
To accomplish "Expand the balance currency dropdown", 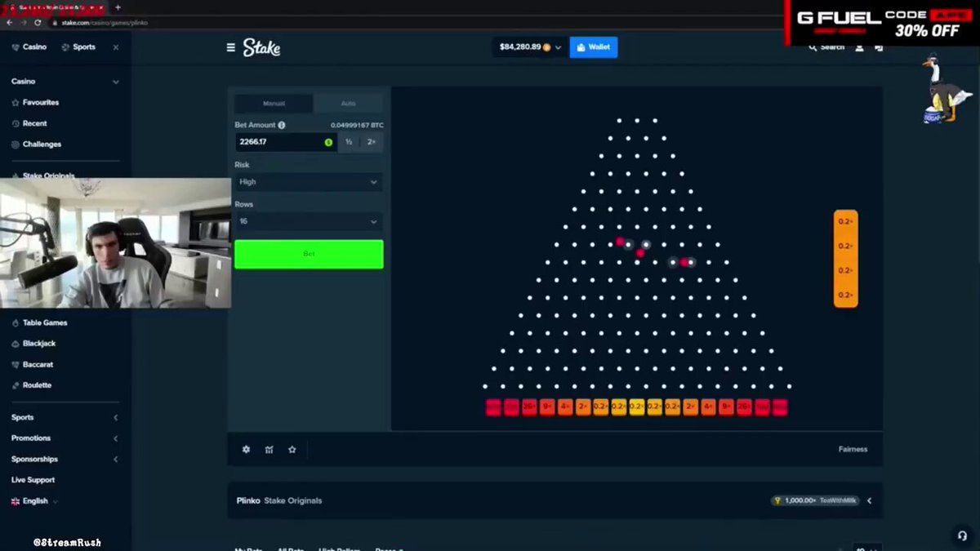I will [559, 47].
